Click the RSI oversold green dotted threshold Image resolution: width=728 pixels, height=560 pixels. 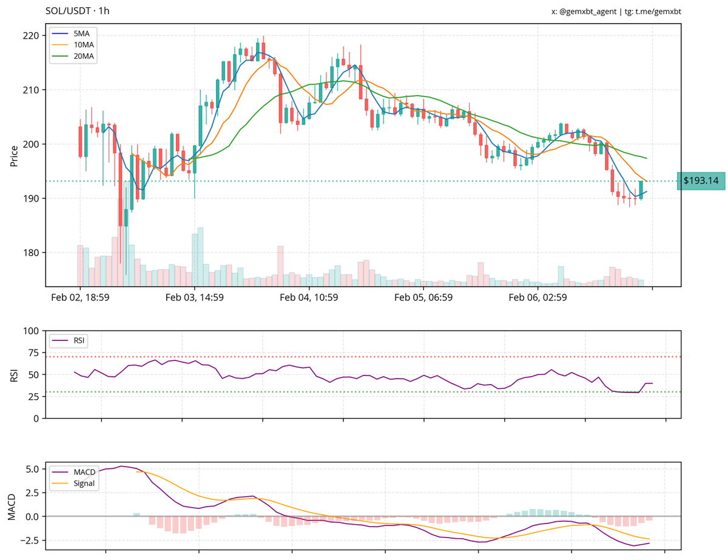click(x=364, y=391)
